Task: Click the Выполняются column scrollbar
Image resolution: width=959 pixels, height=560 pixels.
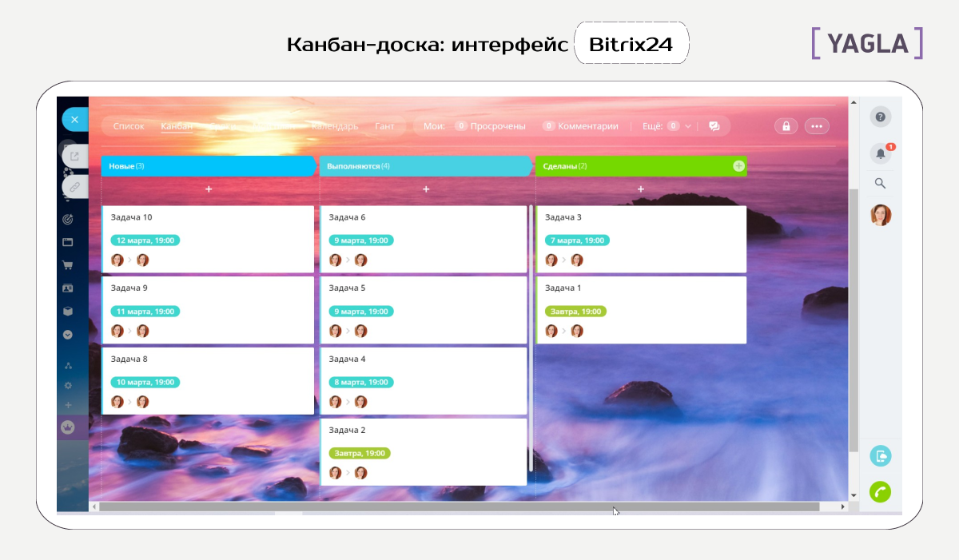Action: (x=531, y=338)
